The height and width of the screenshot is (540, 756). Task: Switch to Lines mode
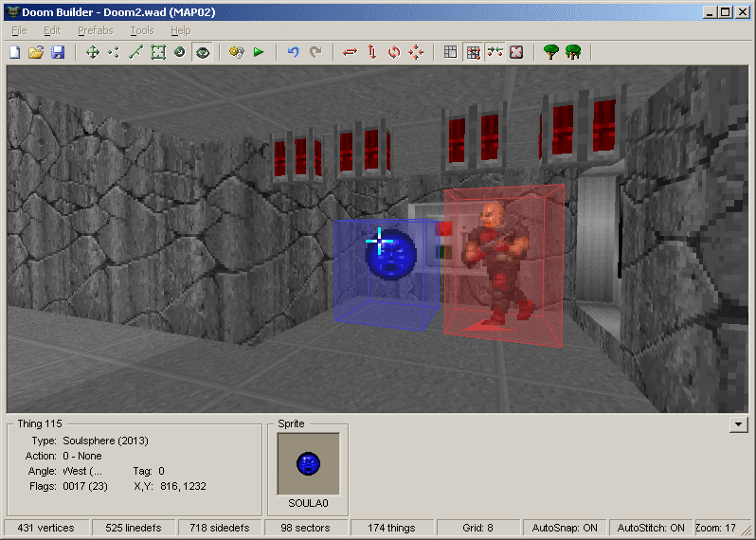pos(136,52)
